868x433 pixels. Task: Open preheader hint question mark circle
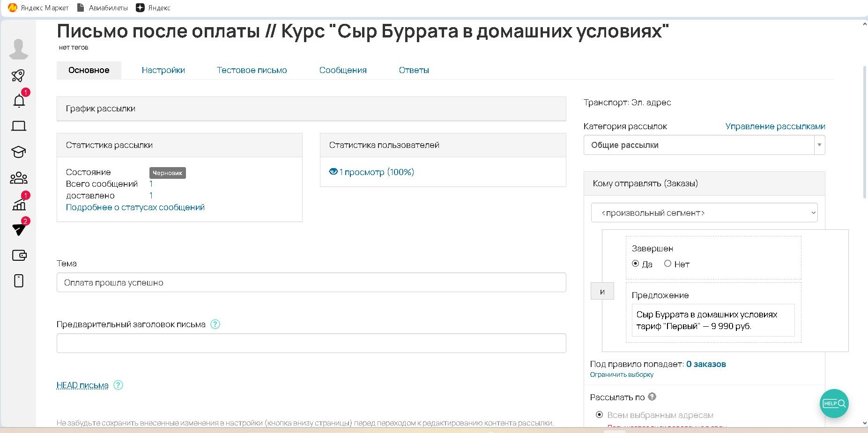click(x=216, y=323)
